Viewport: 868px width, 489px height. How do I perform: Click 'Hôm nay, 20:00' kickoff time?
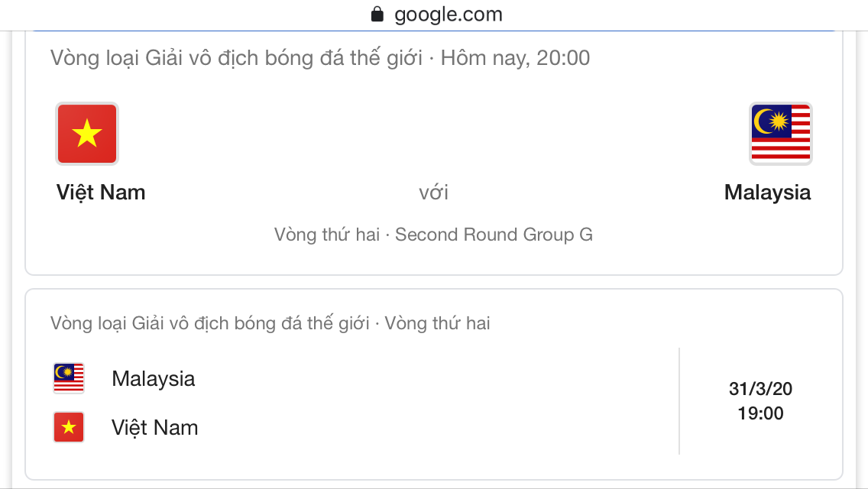pos(515,58)
